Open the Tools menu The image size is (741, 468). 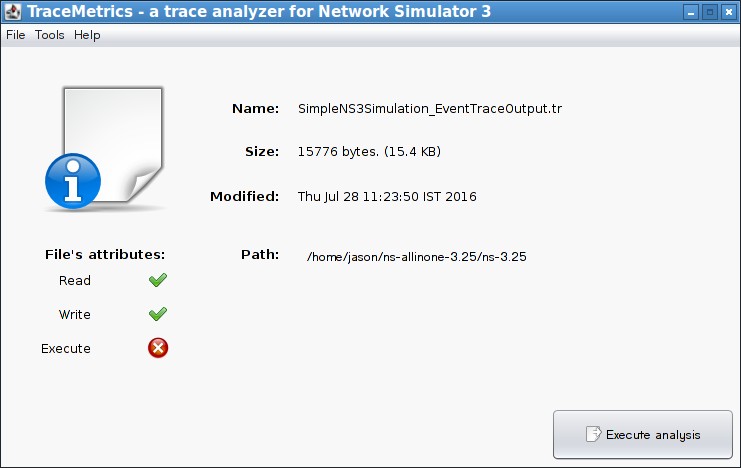[x=49, y=35]
